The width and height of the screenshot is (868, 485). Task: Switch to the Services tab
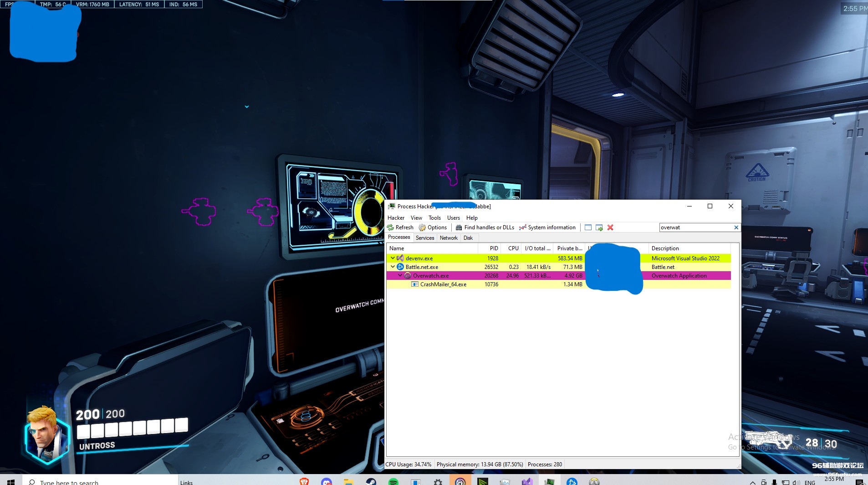pyautogui.click(x=425, y=238)
